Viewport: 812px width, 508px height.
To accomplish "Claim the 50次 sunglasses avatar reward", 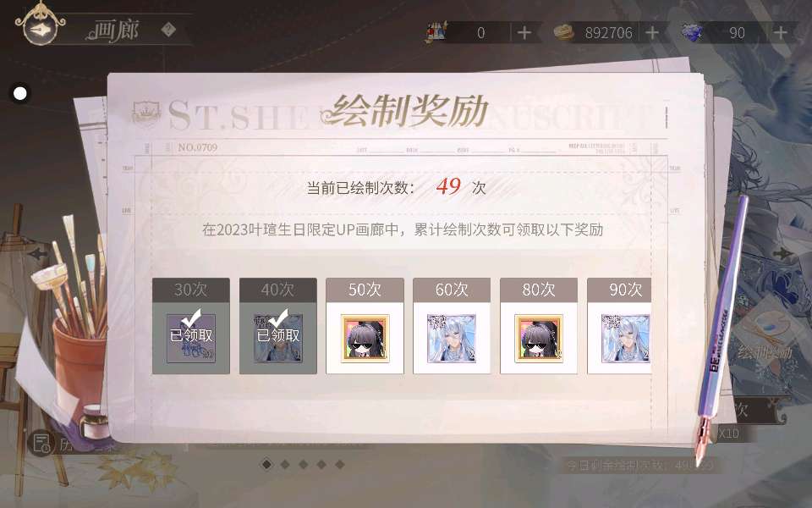I will click(x=365, y=339).
